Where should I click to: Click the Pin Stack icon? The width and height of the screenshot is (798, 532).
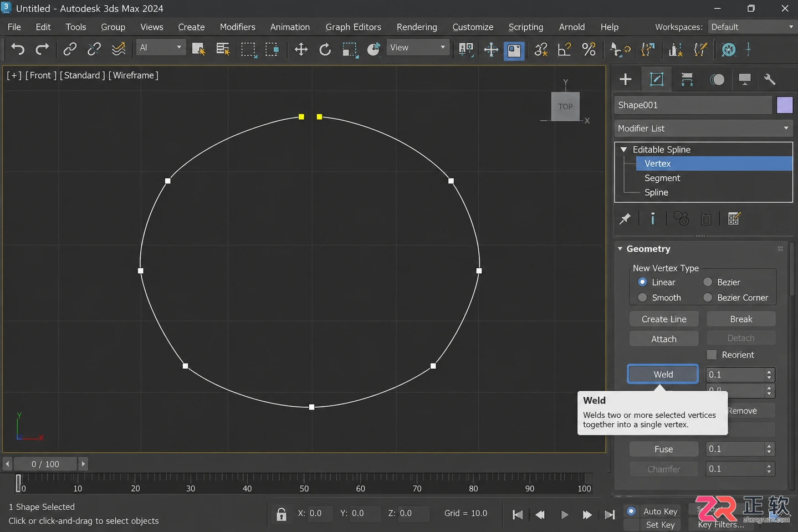(x=625, y=219)
